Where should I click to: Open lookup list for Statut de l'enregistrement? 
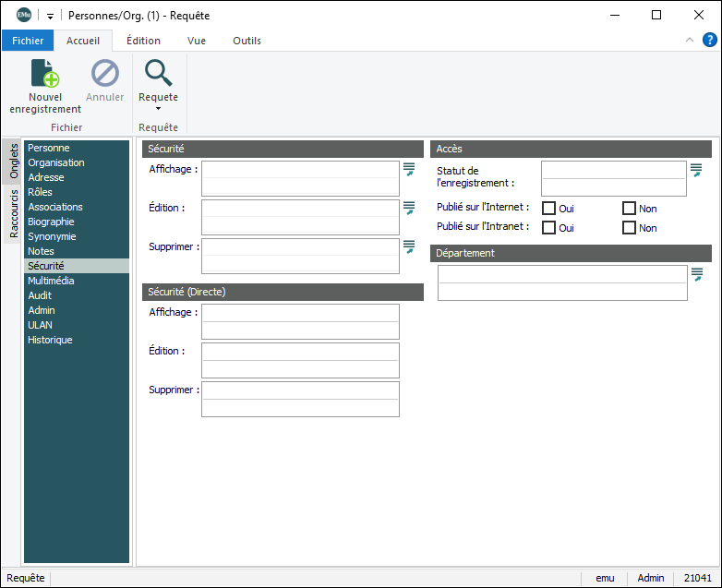click(x=696, y=169)
